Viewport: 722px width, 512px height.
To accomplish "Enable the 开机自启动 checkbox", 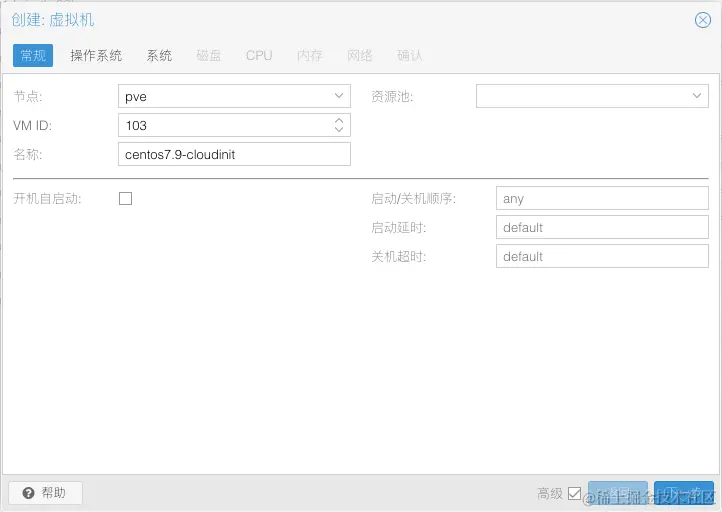I will (125, 198).
